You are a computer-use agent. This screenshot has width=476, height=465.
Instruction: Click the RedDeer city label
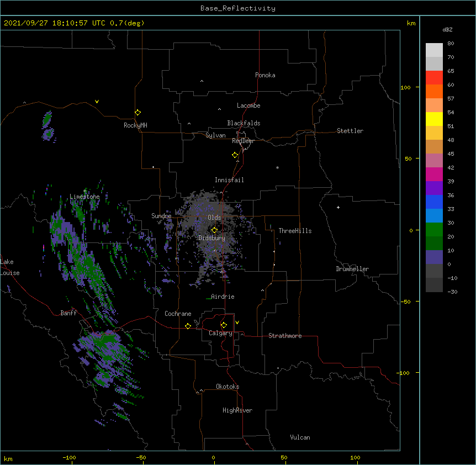tap(243, 141)
